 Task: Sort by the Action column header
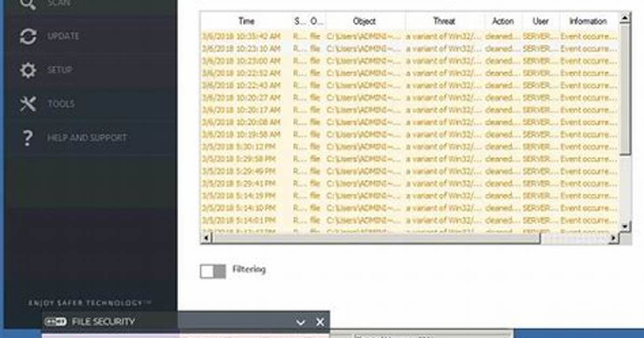503,21
